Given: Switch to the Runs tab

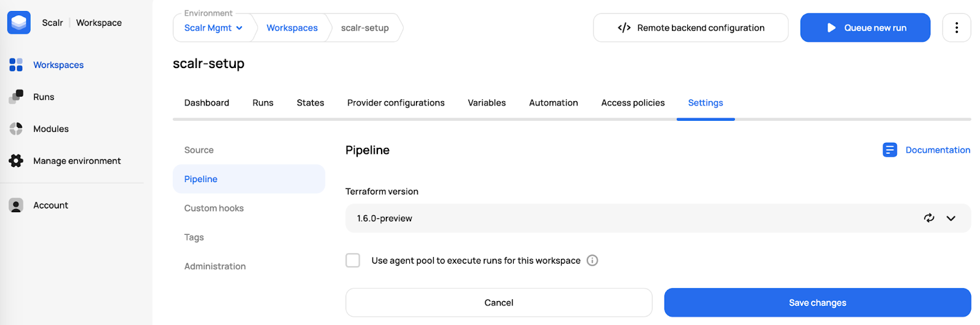Looking at the screenshot, I should (x=263, y=103).
